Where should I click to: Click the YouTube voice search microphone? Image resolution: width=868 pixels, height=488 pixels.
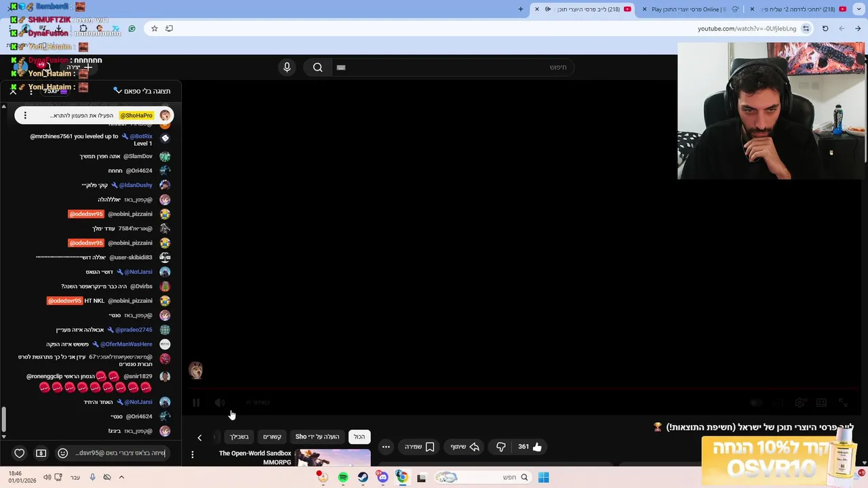(287, 67)
